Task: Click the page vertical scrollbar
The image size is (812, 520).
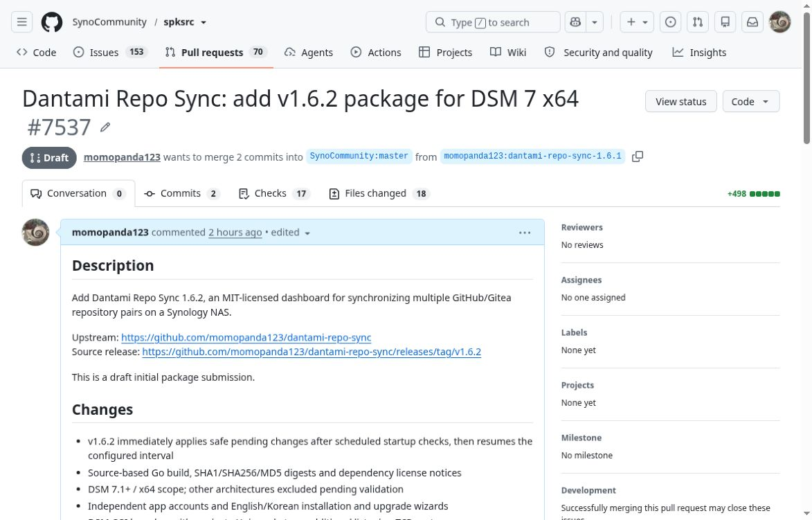Action: [806, 78]
